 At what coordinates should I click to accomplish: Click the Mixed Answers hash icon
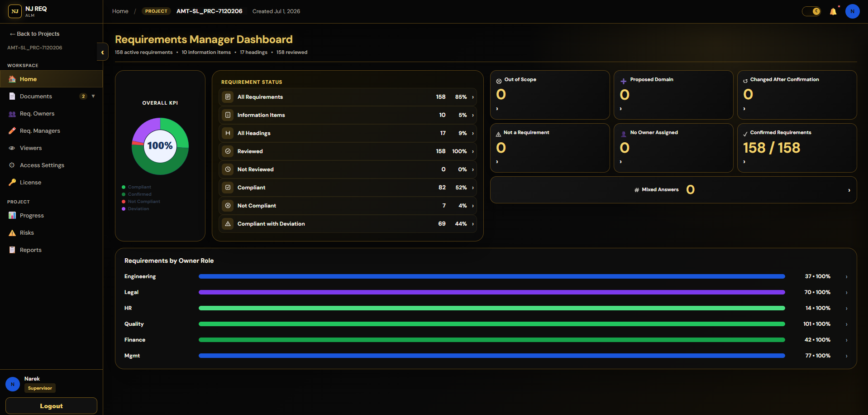(637, 190)
